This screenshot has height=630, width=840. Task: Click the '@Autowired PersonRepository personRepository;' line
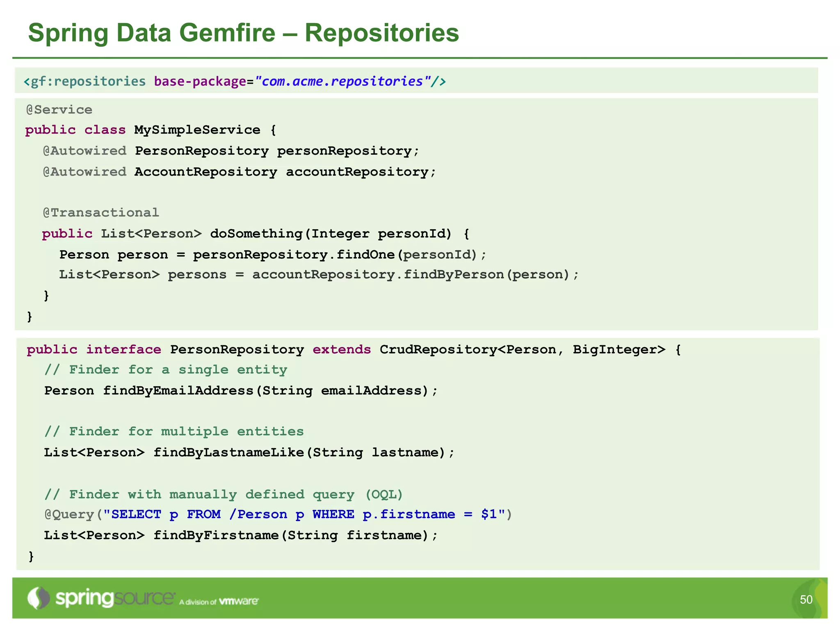pos(231,151)
